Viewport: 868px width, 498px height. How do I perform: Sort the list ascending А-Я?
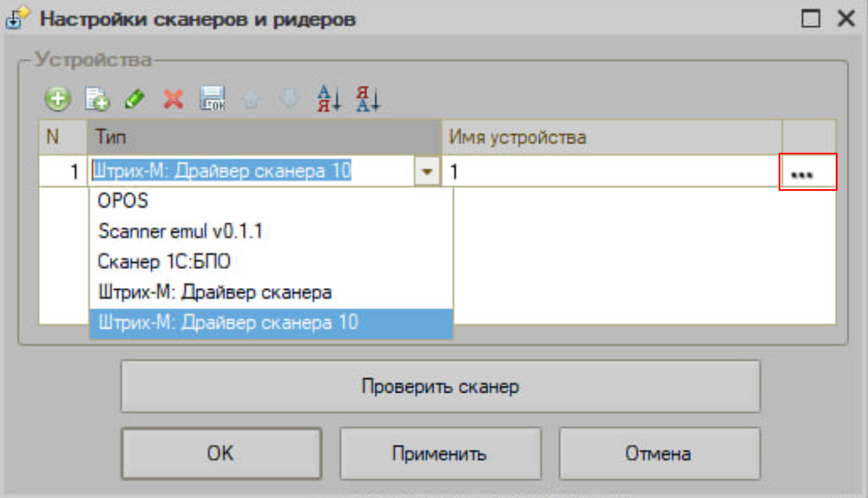327,99
